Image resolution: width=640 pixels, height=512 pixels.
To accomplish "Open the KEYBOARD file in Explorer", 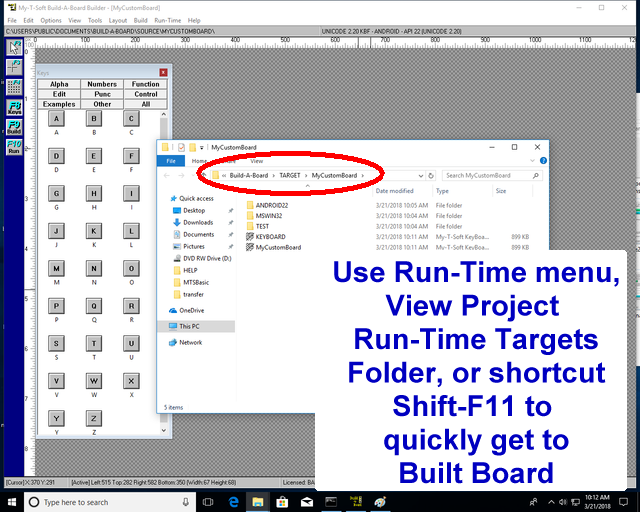I will pos(270,237).
